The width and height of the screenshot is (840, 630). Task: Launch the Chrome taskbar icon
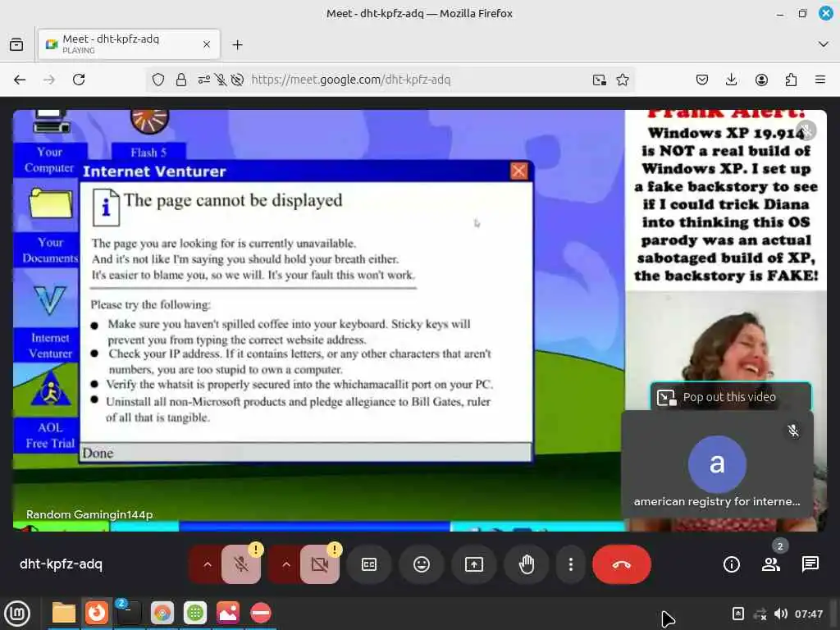tap(162, 613)
